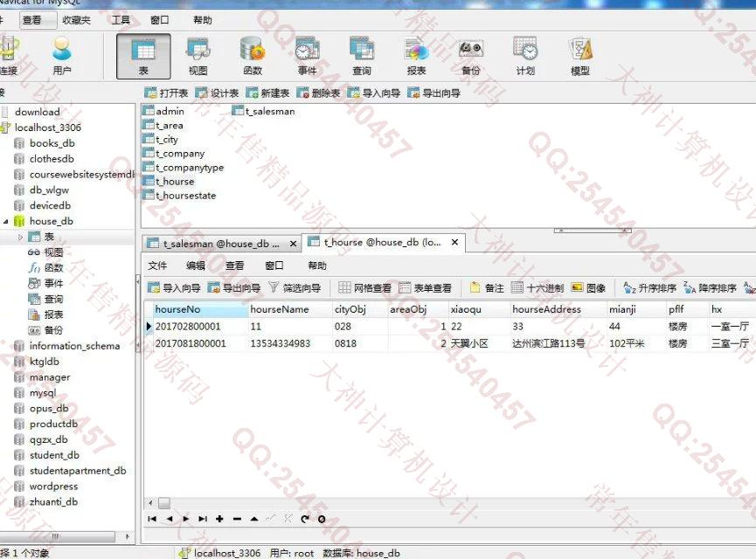Select the 视图 node in the tree

point(45,252)
